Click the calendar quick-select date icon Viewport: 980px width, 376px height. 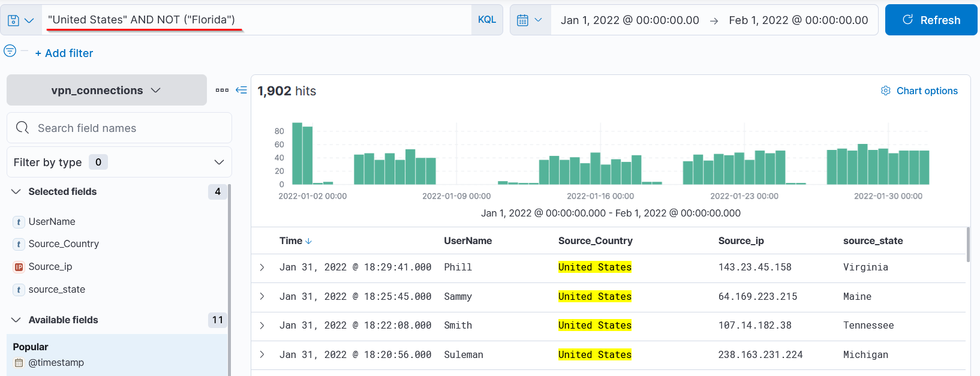coord(530,20)
